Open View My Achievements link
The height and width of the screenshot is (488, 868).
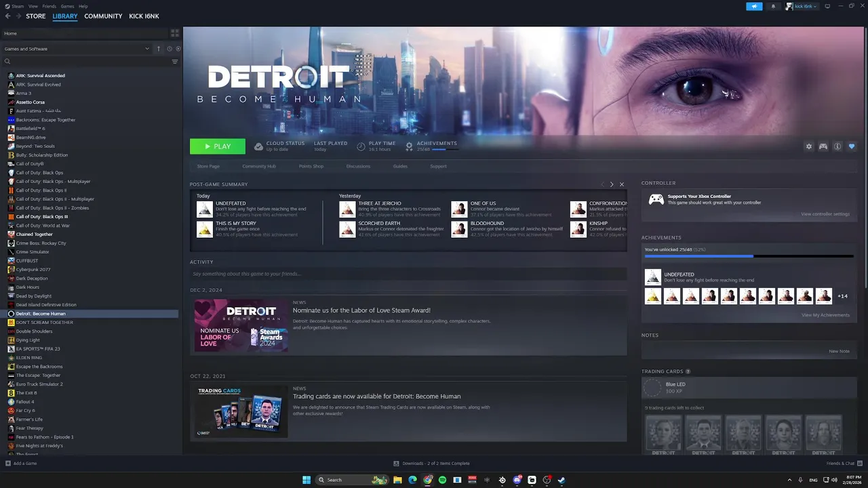coord(825,315)
